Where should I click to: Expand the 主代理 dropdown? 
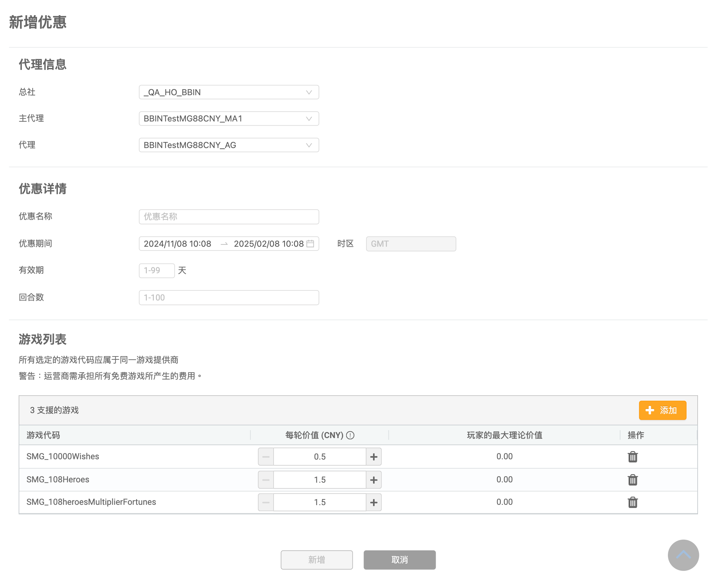229,119
